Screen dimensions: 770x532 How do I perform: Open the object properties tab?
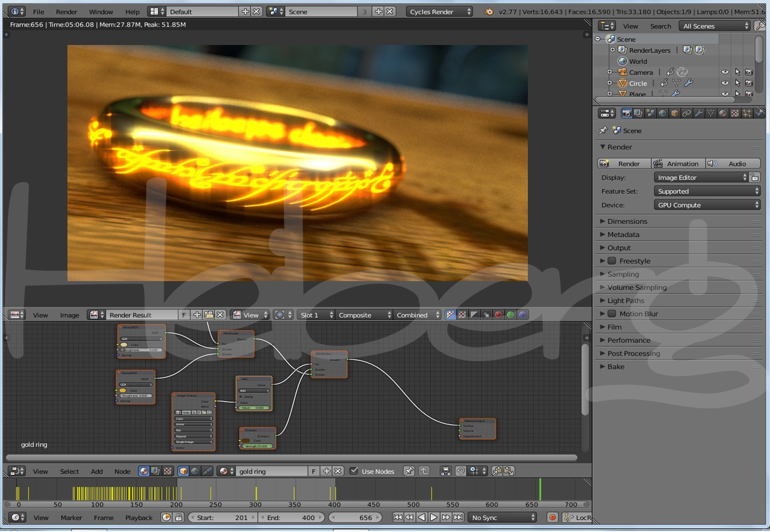point(674,113)
